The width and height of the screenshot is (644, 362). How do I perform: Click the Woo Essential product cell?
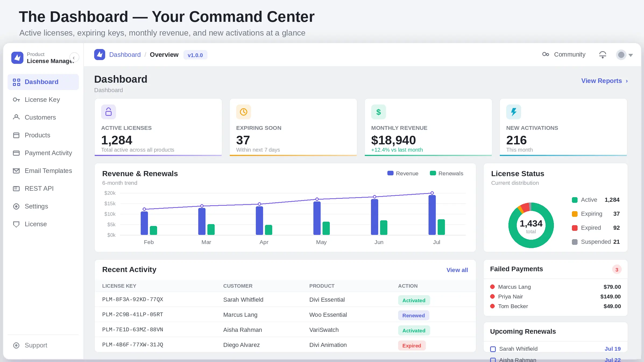[328, 315]
